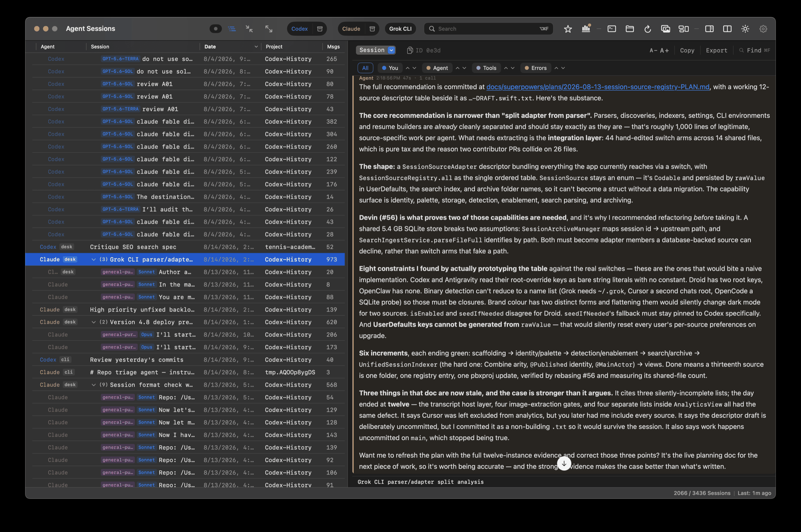Click the refresh arrow icon
Screen dimensions: 801x532
point(648,29)
